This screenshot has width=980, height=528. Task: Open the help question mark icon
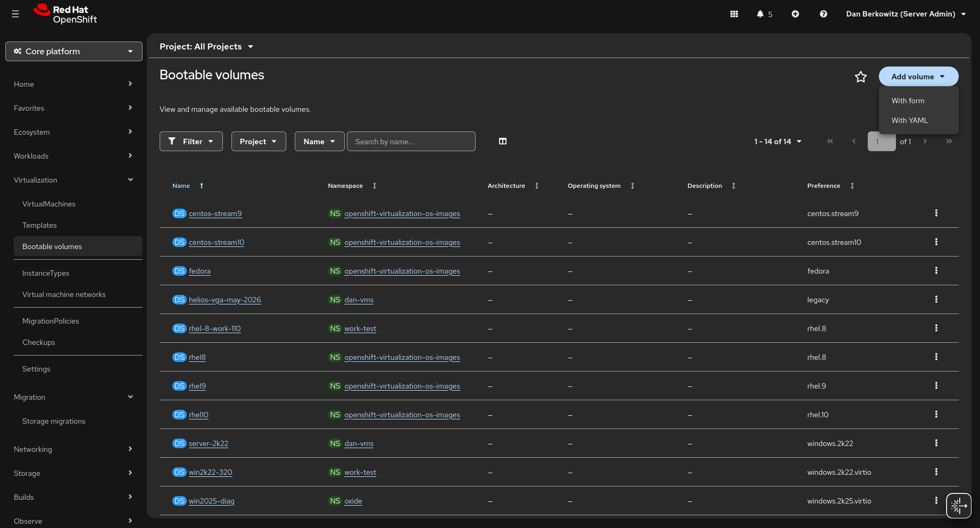coord(823,14)
